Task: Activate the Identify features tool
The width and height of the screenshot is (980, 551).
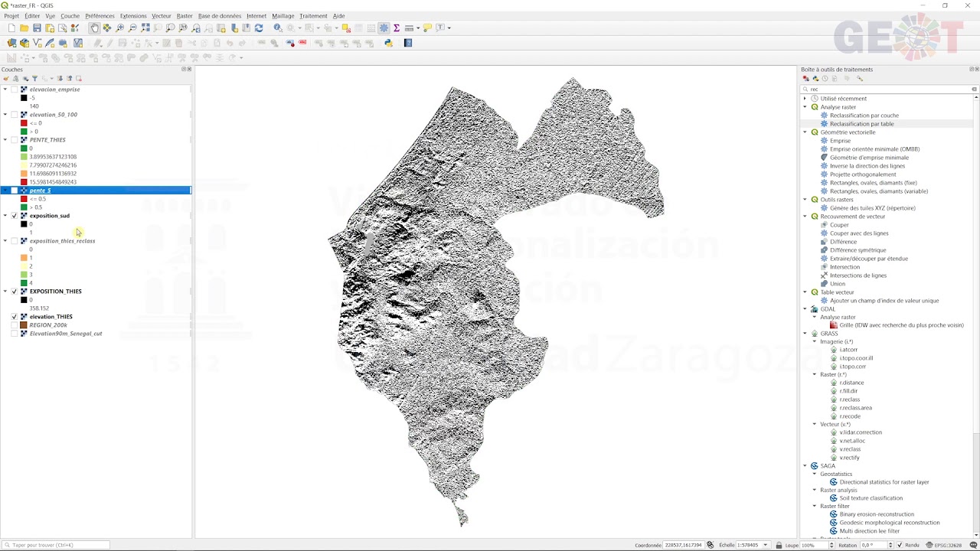Action: coord(278,28)
